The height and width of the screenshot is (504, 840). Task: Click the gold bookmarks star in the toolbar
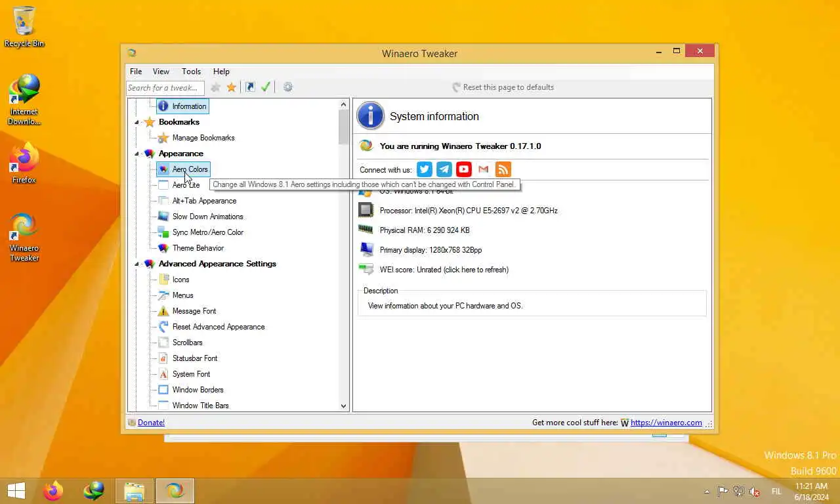tap(232, 87)
